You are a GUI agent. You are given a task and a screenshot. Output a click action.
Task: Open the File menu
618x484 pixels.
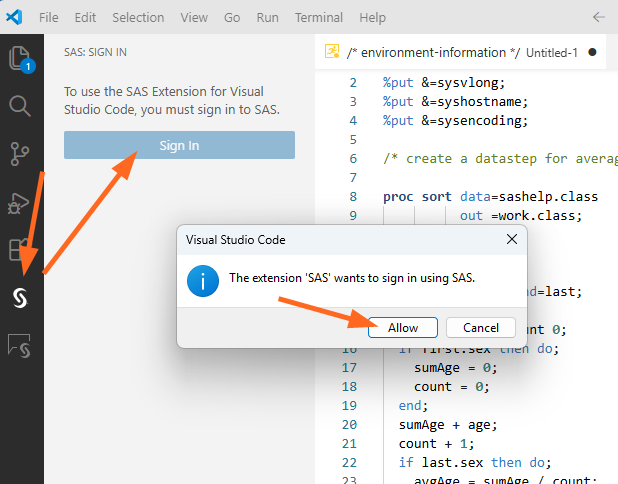48,17
